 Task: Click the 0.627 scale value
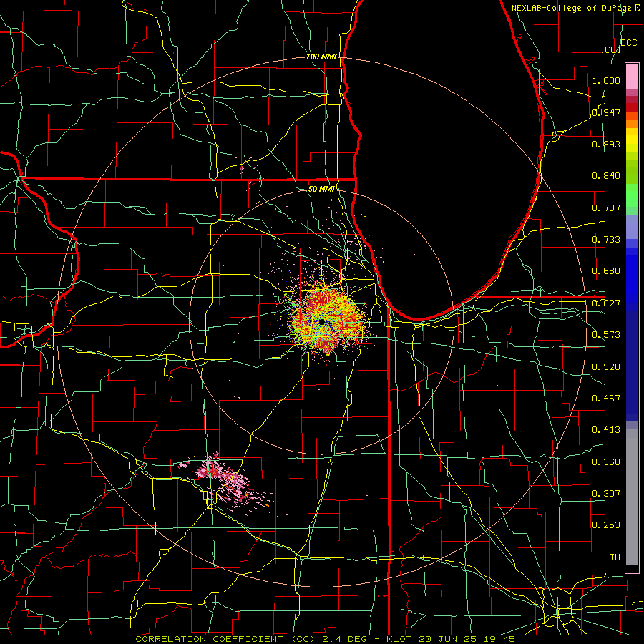tap(606, 303)
